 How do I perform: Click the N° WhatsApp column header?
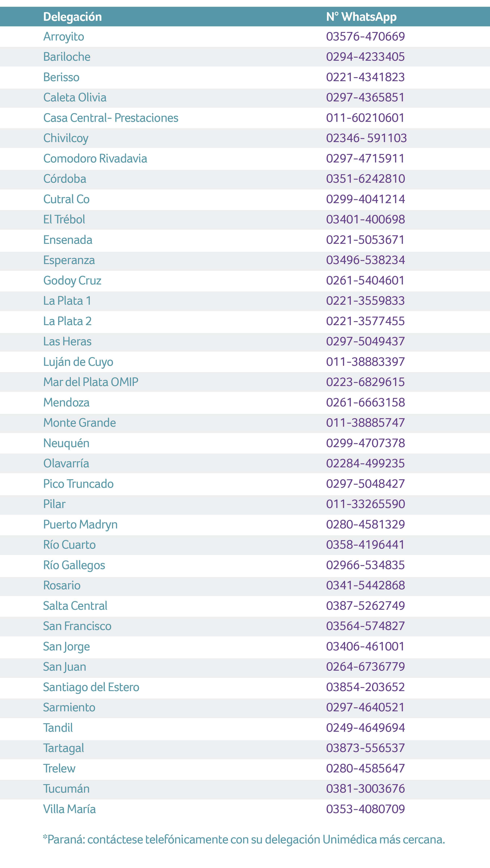point(361,16)
